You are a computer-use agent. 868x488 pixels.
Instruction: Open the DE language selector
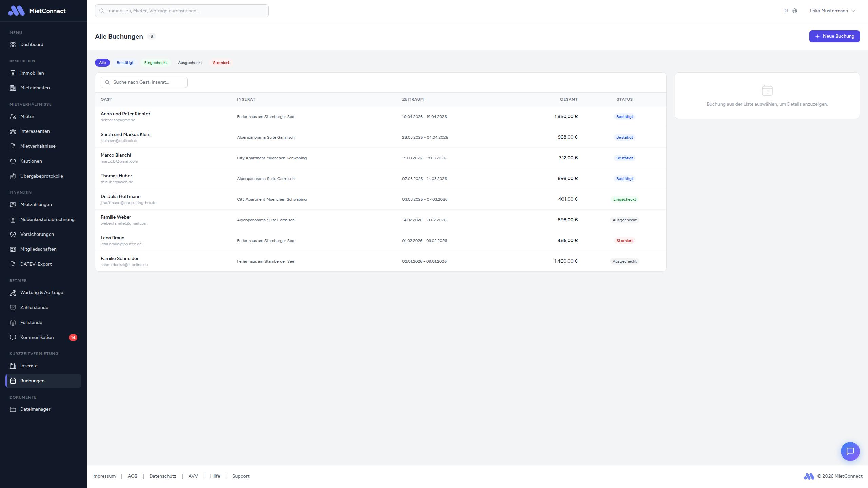coord(786,11)
